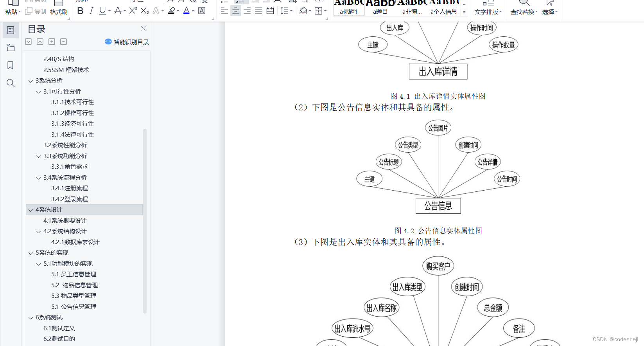Screen dimensions: 644x346
Task: Expand the styles gallery list
Action: point(464,13)
